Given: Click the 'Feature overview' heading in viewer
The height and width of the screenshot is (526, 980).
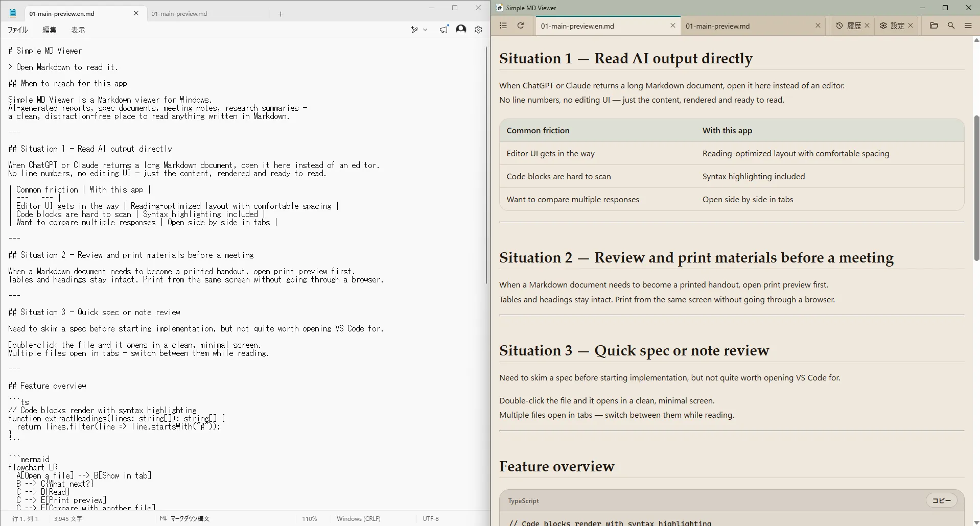Looking at the screenshot, I should point(557,466).
